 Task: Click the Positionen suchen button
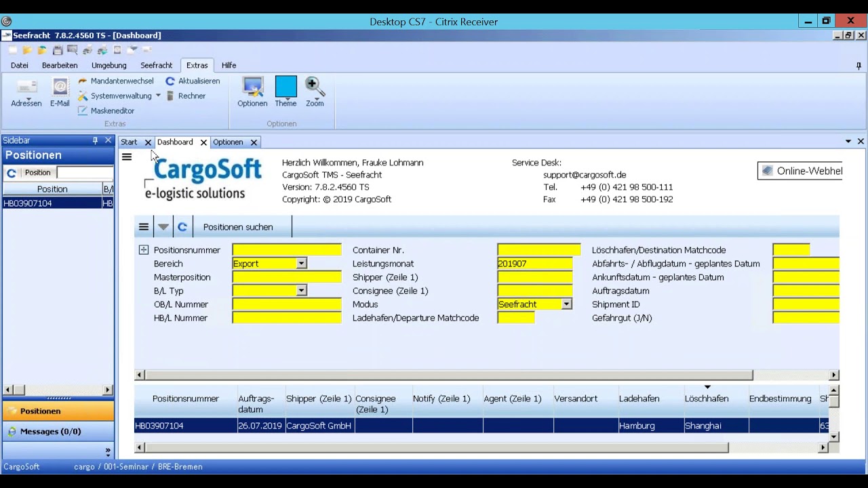coord(238,227)
